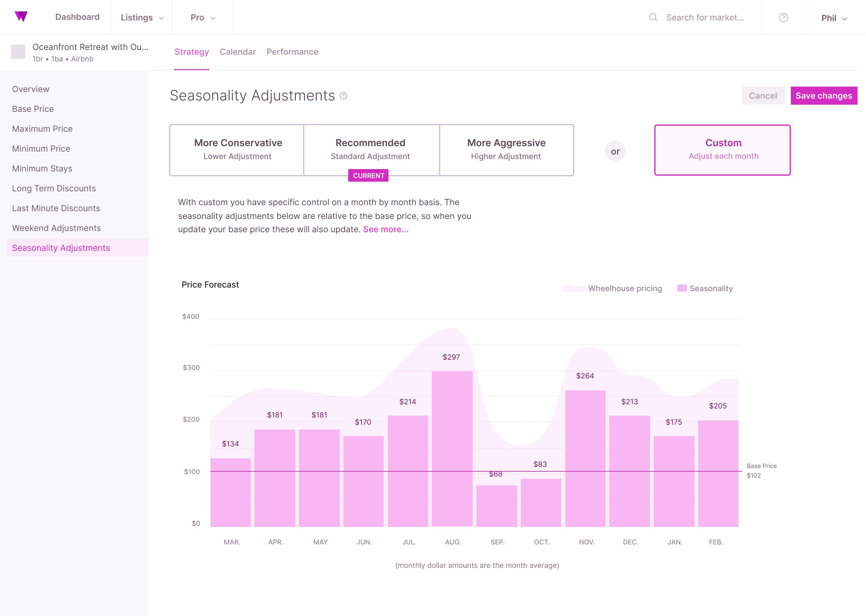Open Minimum Stays settings

pos(42,168)
